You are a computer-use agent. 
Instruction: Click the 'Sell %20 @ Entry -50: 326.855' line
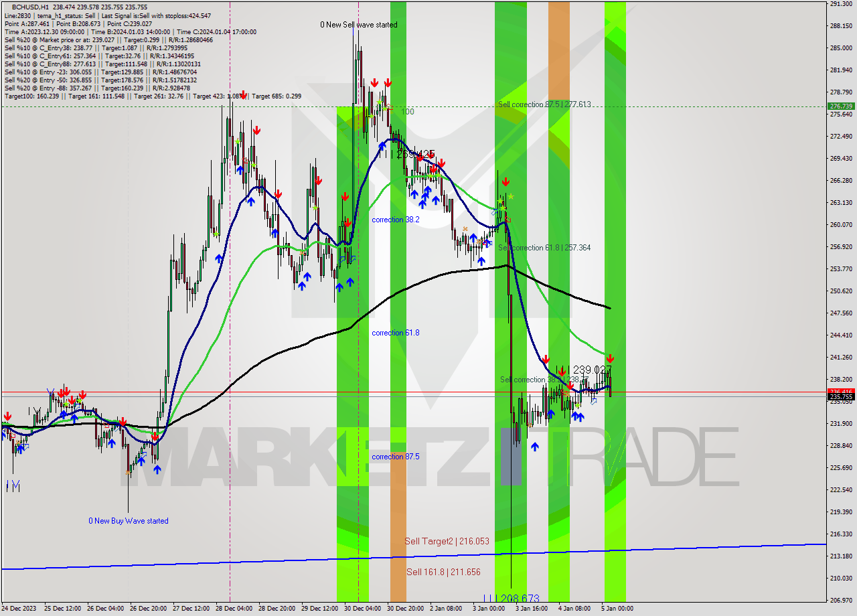coord(100,80)
